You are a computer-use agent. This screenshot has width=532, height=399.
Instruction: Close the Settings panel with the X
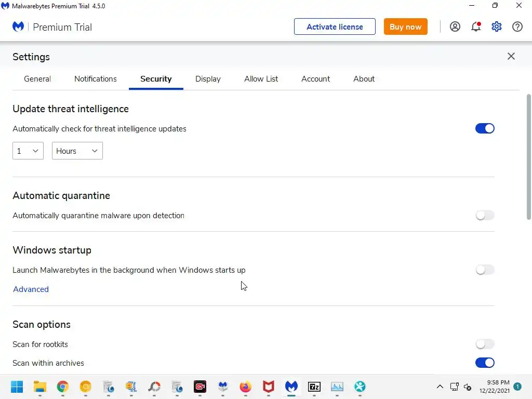(x=511, y=56)
